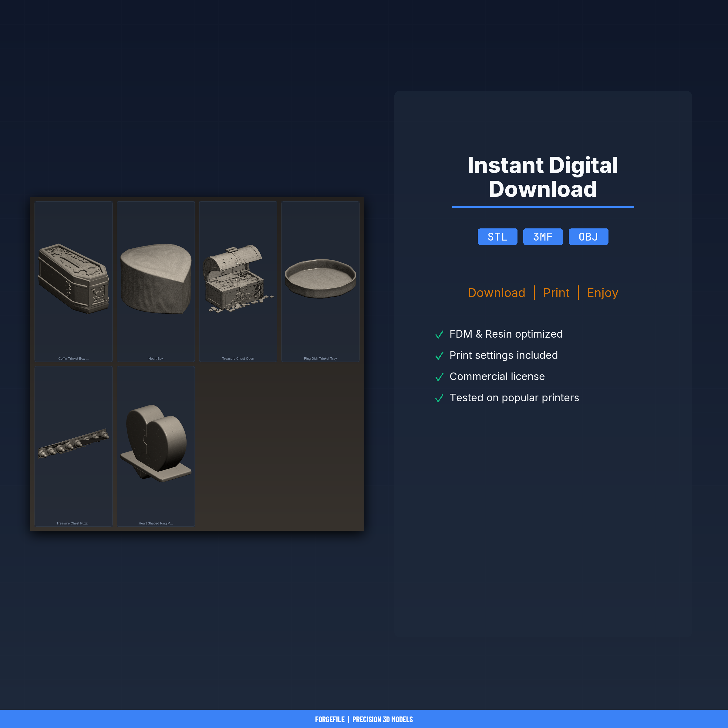This screenshot has width=728, height=728.
Task: Click the orange Download text
Action: [x=496, y=293]
